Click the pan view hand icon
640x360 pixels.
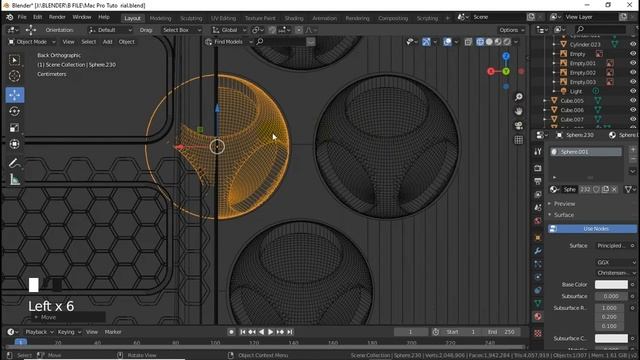(518, 111)
